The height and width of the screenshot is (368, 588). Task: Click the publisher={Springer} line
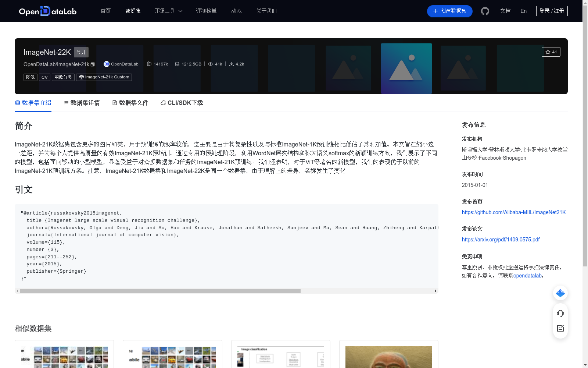(56, 271)
